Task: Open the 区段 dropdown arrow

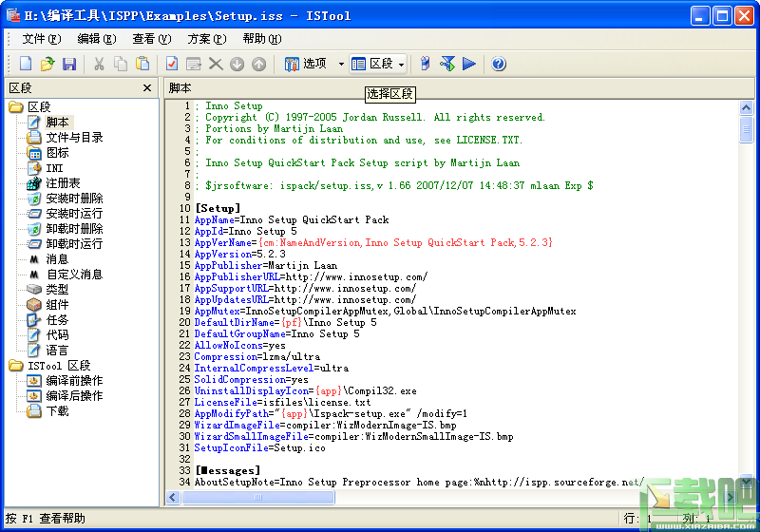Action: (x=401, y=64)
